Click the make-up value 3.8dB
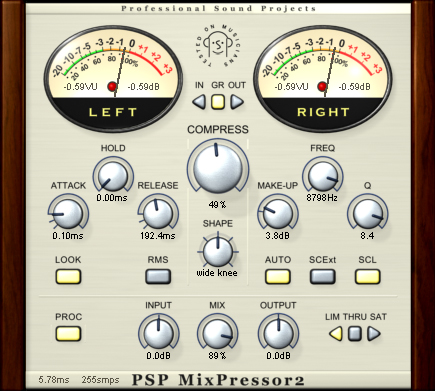Image resolution: width=435 pixels, height=391 pixels. (277, 236)
